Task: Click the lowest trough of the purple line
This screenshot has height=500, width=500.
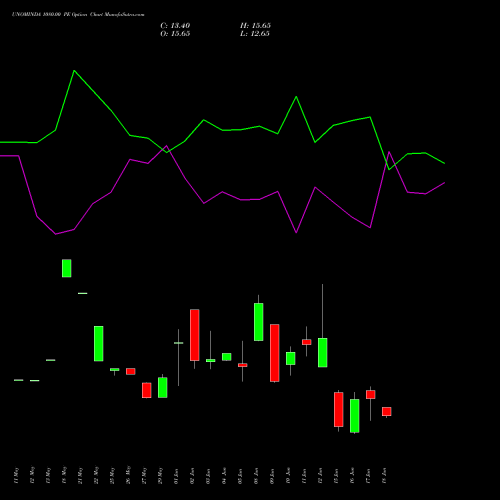Action: point(56,234)
